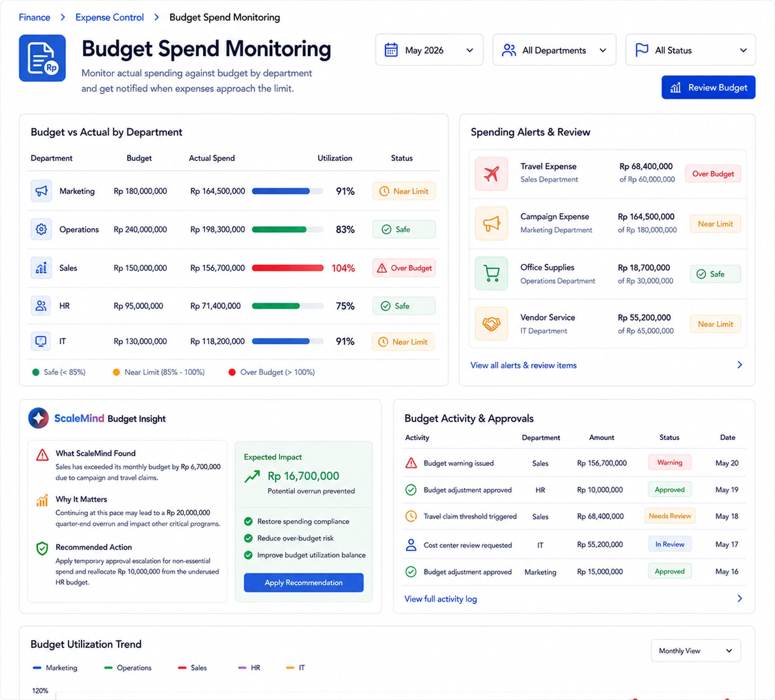Click the Marketing megaphone icon in department table
This screenshot has width=775, height=700.
pyautogui.click(x=41, y=191)
